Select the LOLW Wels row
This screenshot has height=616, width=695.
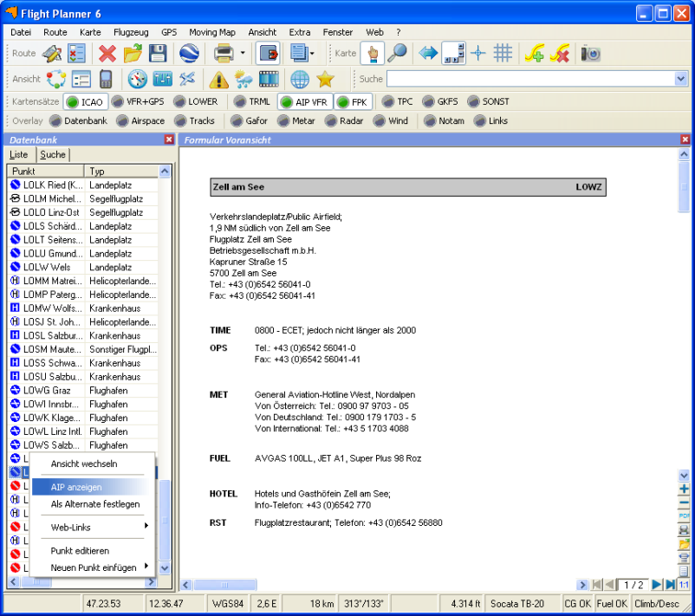pyautogui.click(x=82, y=267)
